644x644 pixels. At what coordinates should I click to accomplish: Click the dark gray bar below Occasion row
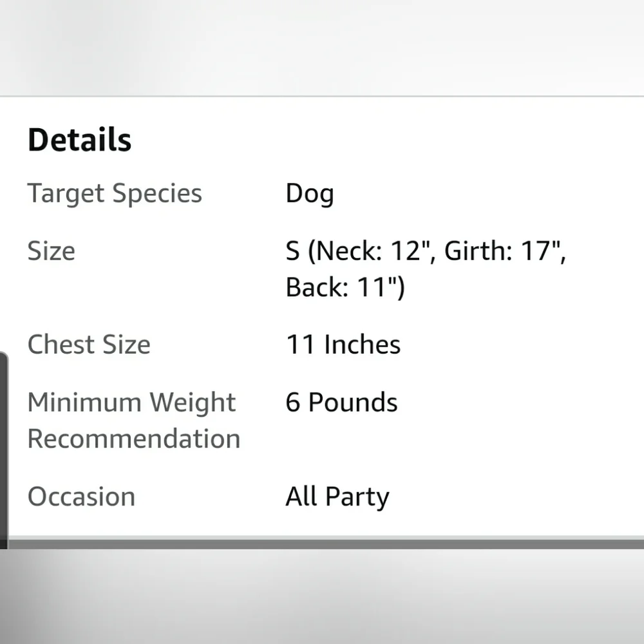[x=326, y=544]
